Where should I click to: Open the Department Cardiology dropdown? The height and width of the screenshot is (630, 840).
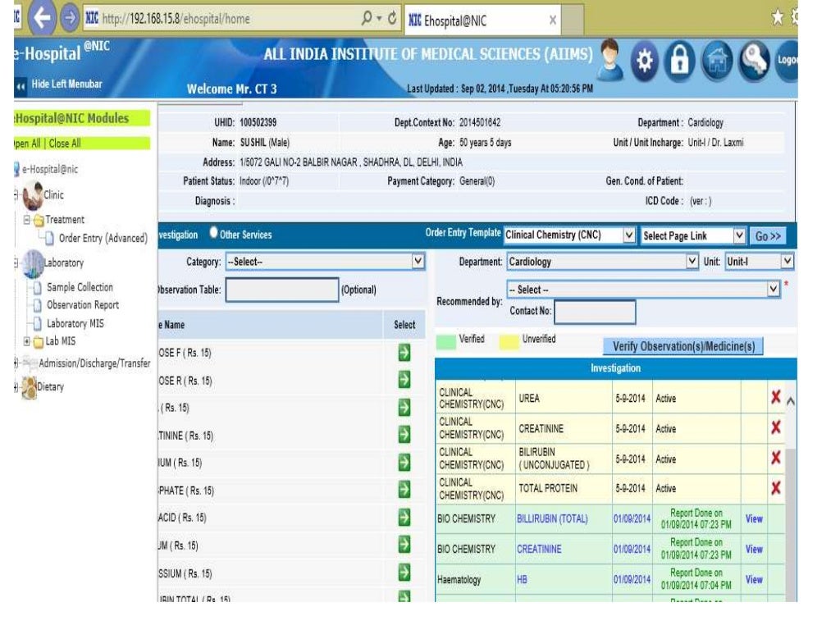(603, 262)
